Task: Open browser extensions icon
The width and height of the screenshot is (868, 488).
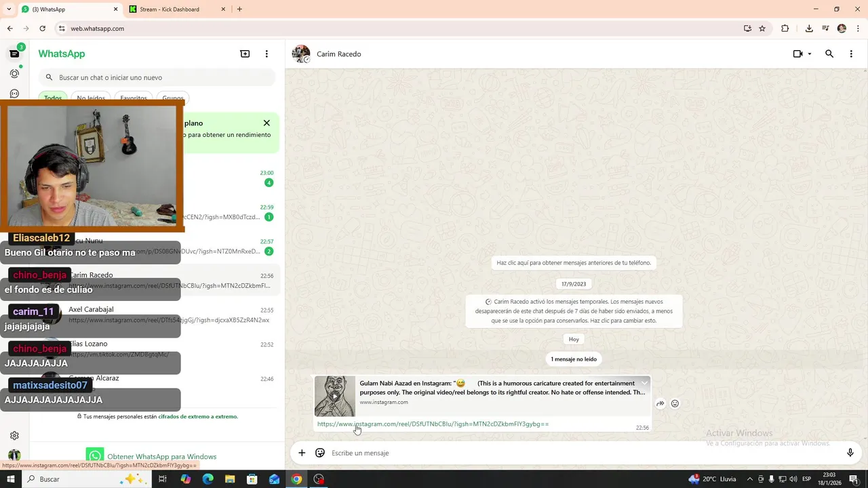Action: click(785, 28)
